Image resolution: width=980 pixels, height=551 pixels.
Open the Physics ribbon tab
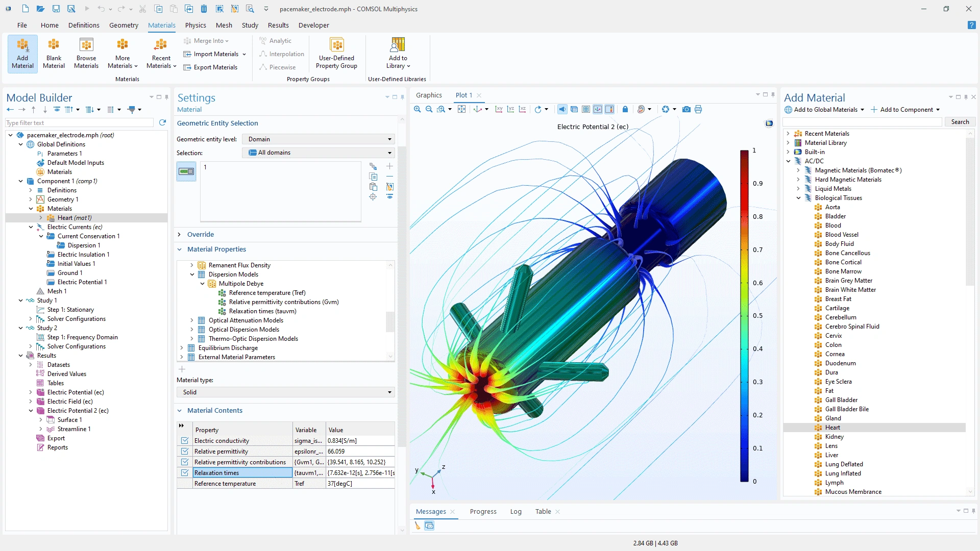[x=195, y=25]
